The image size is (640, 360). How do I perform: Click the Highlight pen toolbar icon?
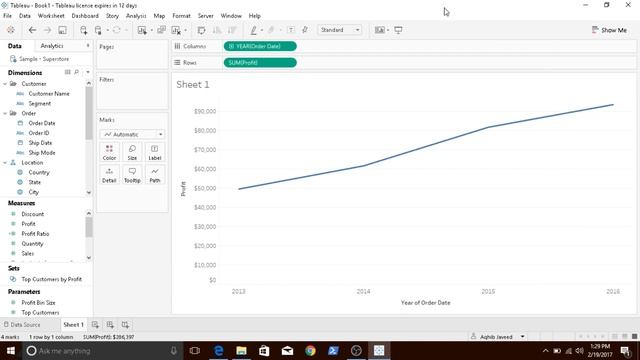(253, 30)
